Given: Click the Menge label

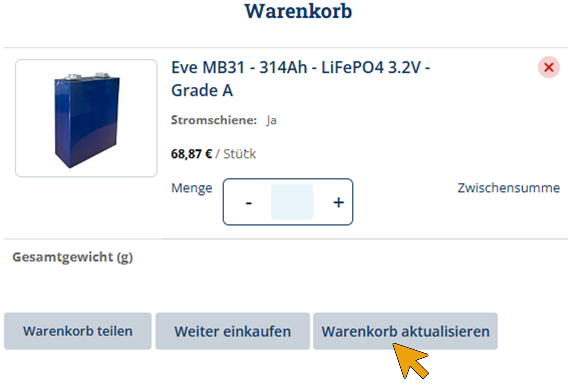Looking at the screenshot, I should 192,188.
